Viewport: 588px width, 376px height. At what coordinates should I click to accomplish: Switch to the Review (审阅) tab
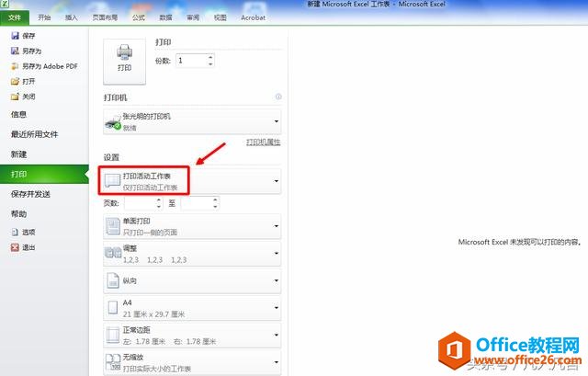193,17
